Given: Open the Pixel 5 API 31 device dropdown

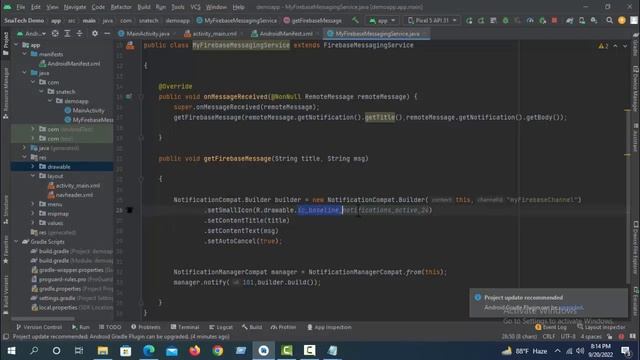Looking at the screenshot, I should point(432,20).
